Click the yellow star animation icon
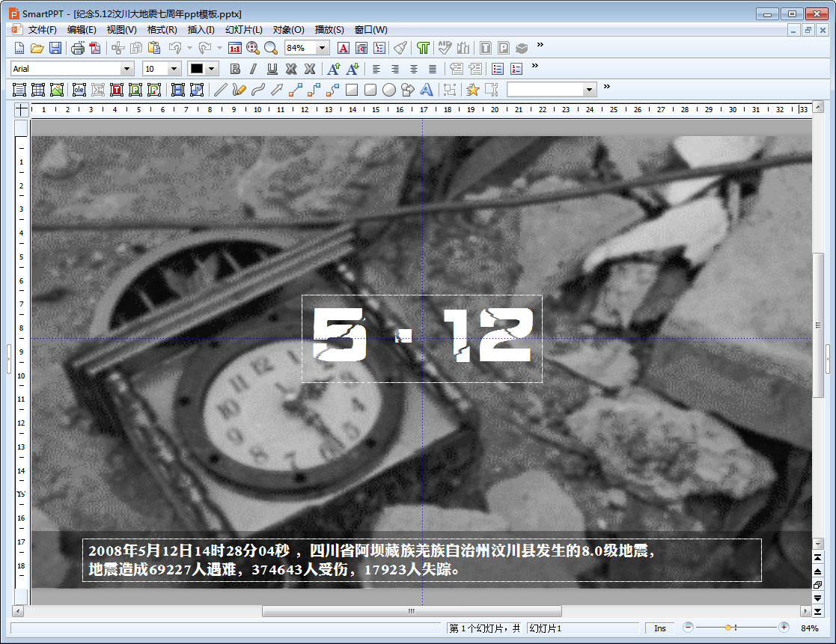This screenshot has width=836, height=644. click(x=472, y=90)
